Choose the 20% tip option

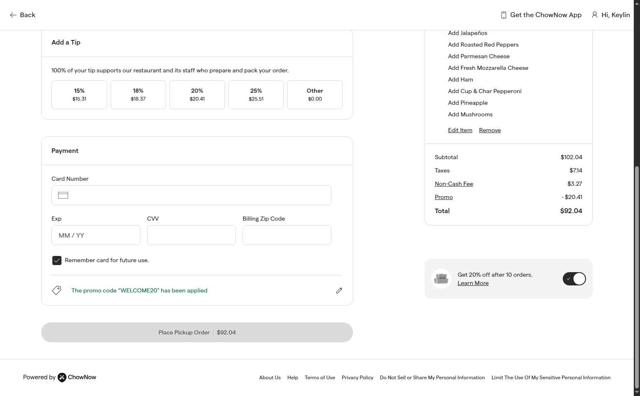click(197, 95)
